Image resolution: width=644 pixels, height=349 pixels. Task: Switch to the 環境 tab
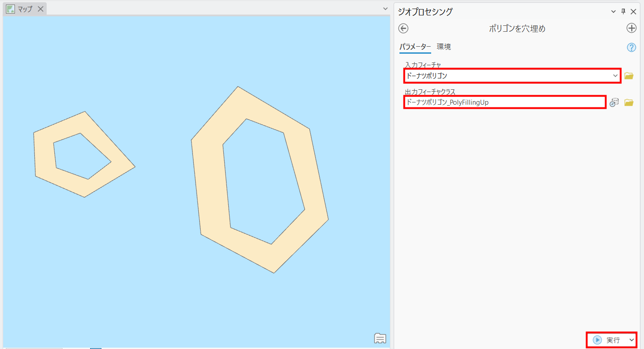[443, 47]
